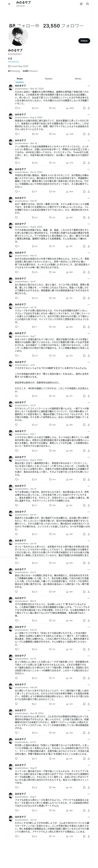Open more options on Aug 4, 2024 post
Image resolution: width=98 pixels, height=868 pixels.
click(x=89, y=115)
